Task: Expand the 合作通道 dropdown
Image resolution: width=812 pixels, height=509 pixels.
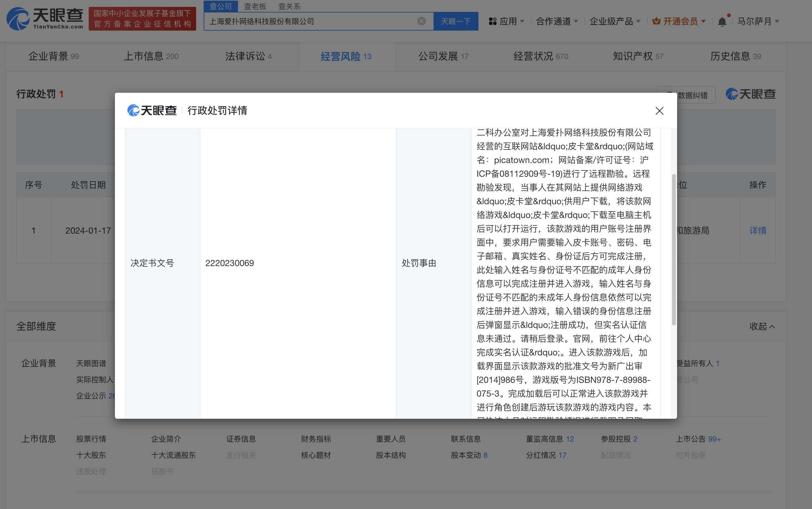Action: point(557,22)
